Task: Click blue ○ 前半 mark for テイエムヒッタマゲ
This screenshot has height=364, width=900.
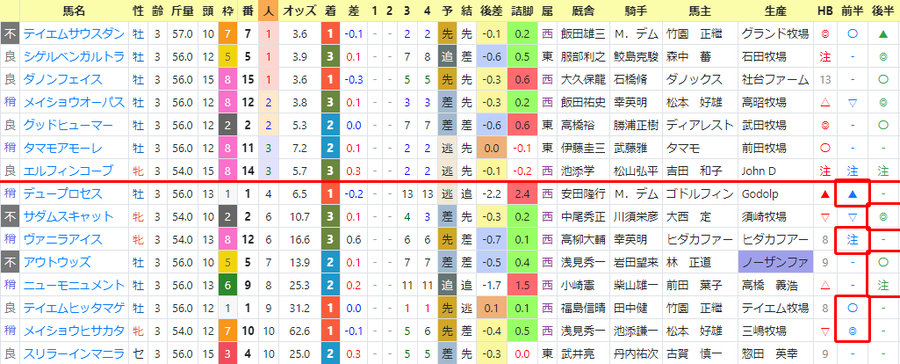Action: coord(852,308)
